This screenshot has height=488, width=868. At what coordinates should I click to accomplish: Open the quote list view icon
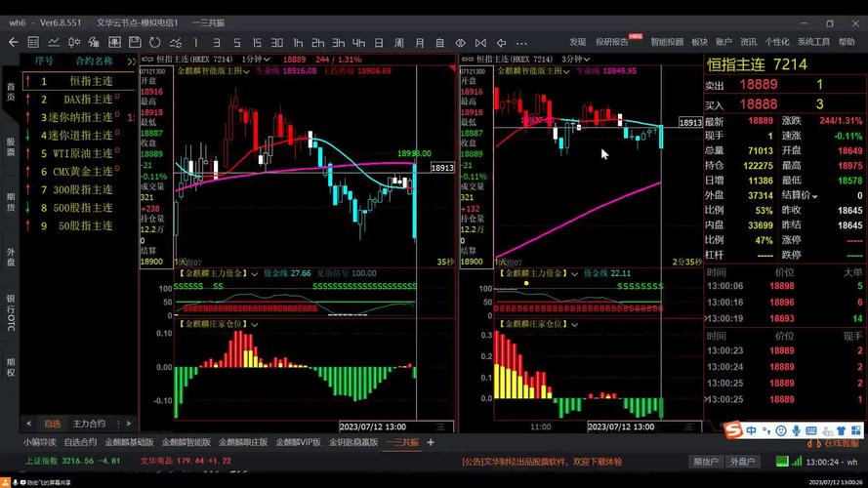33,43
